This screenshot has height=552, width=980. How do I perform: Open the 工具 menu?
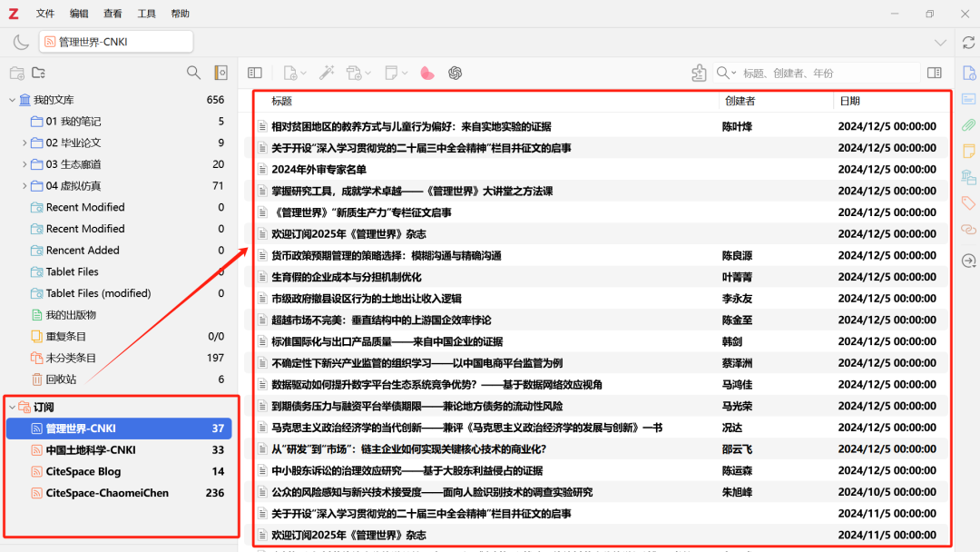click(146, 14)
